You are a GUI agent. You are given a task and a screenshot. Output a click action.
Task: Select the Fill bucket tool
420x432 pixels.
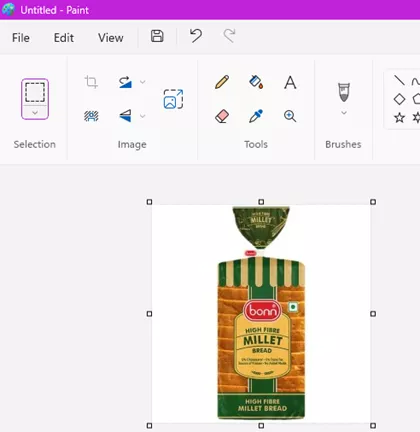pyautogui.click(x=256, y=82)
